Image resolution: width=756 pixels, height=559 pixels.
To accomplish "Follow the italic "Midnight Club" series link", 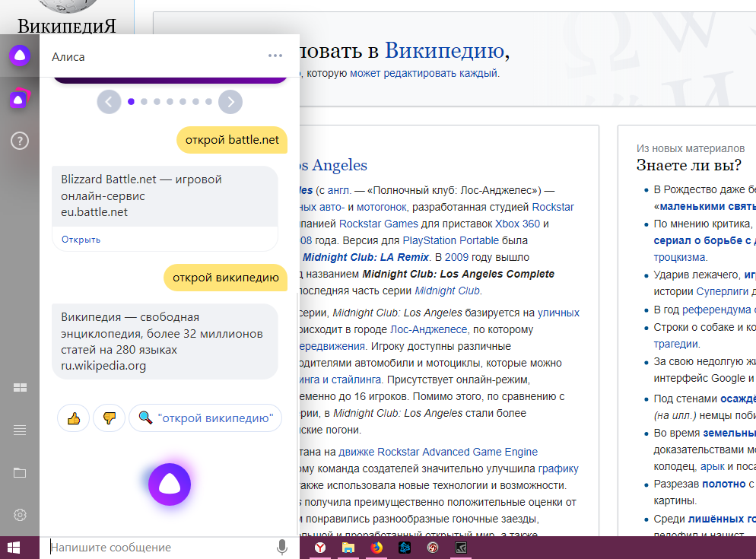I will [447, 291].
